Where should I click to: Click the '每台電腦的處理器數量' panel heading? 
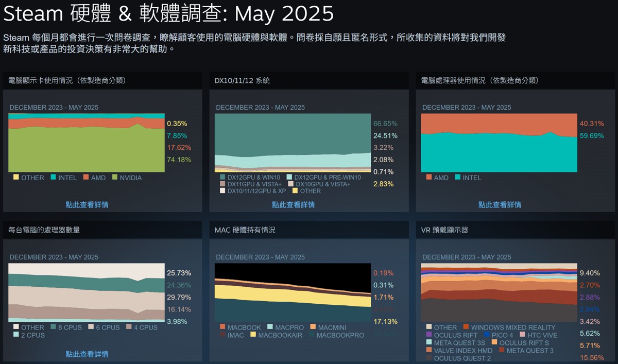click(44, 230)
